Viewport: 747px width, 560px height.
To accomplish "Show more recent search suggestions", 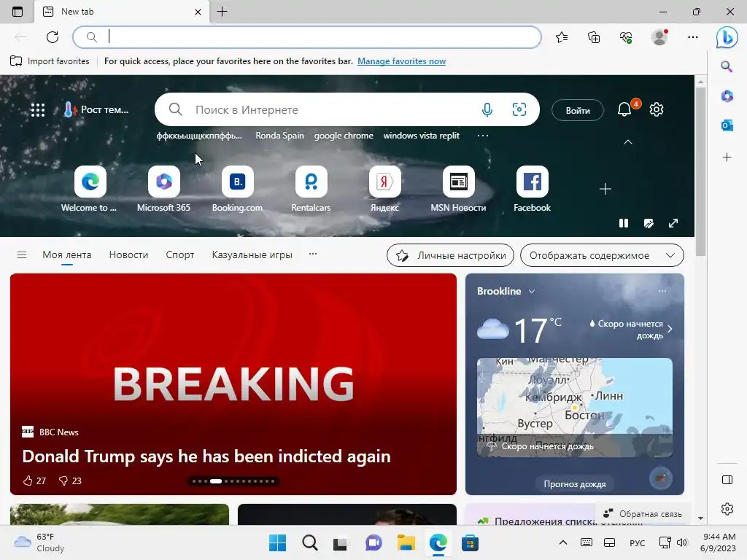I will click(483, 136).
